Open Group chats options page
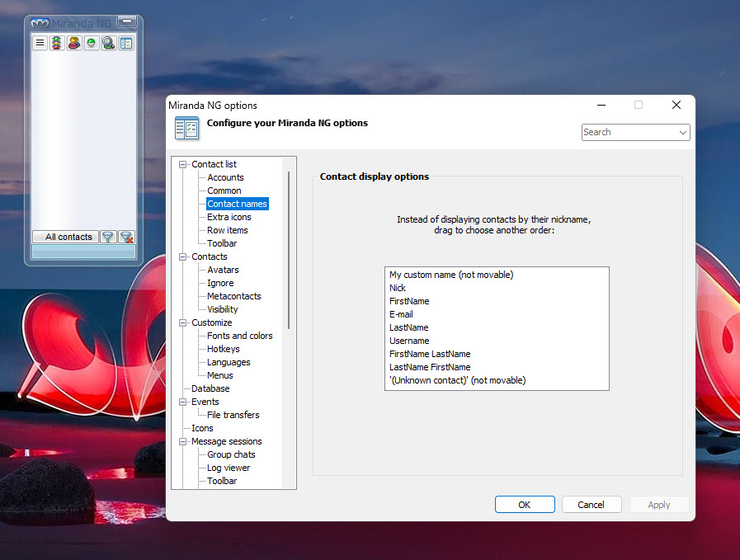The height and width of the screenshot is (560, 740). click(x=231, y=454)
